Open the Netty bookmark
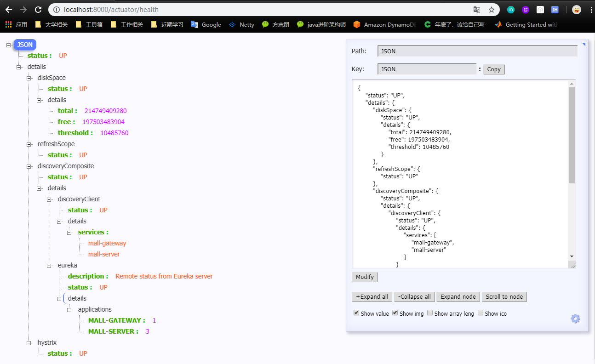Image resolution: width=595 pixels, height=364 pixels. pyautogui.click(x=241, y=24)
